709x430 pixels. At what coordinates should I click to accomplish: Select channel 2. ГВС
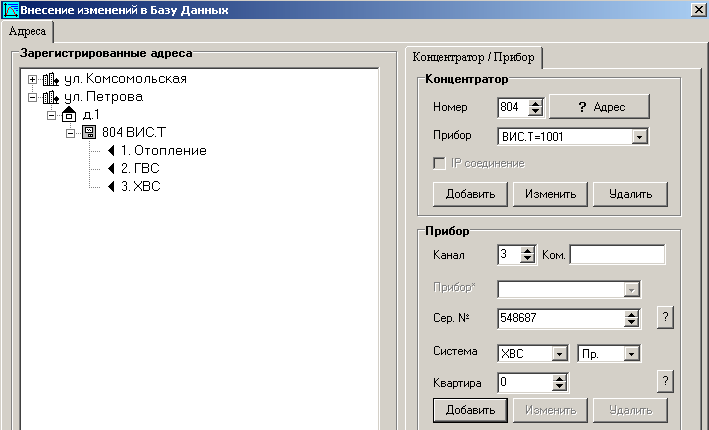pyautogui.click(x=140, y=169)
